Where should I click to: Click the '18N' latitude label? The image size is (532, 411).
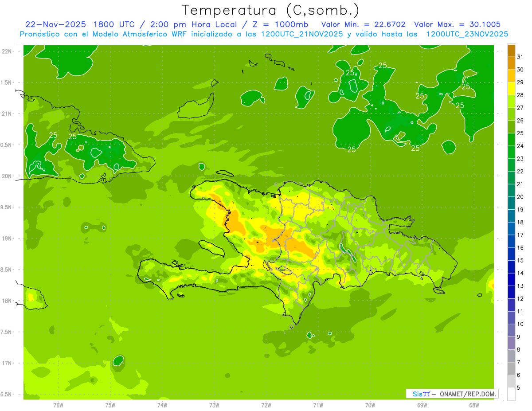(x=7, y=301)
